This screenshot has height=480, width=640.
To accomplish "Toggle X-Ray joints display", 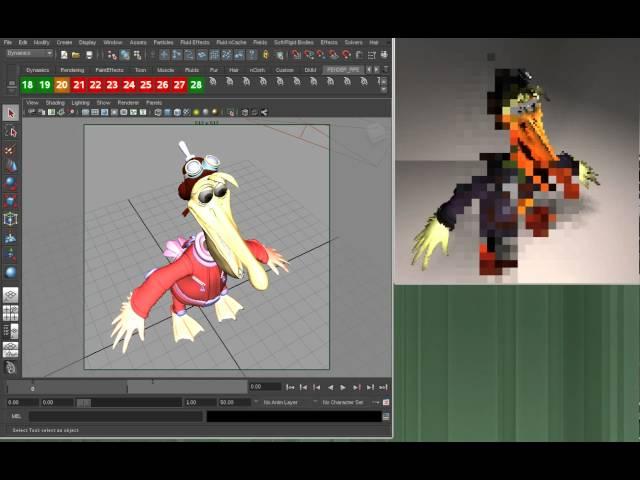I will click(264, 112).
